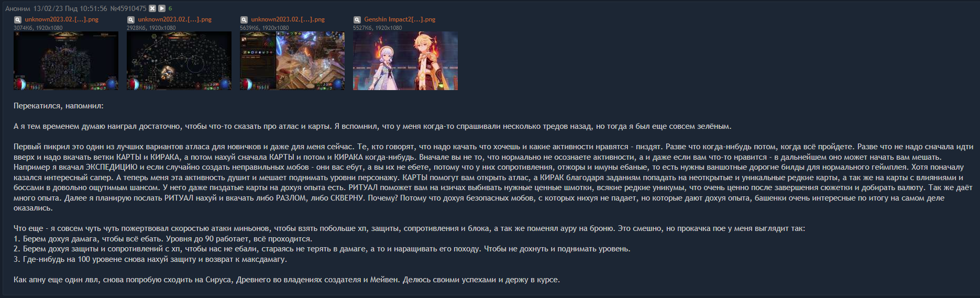This screenshot has height=298, width=980.
Task: Click the search icon of first attachment
Action: coord(18,20)
